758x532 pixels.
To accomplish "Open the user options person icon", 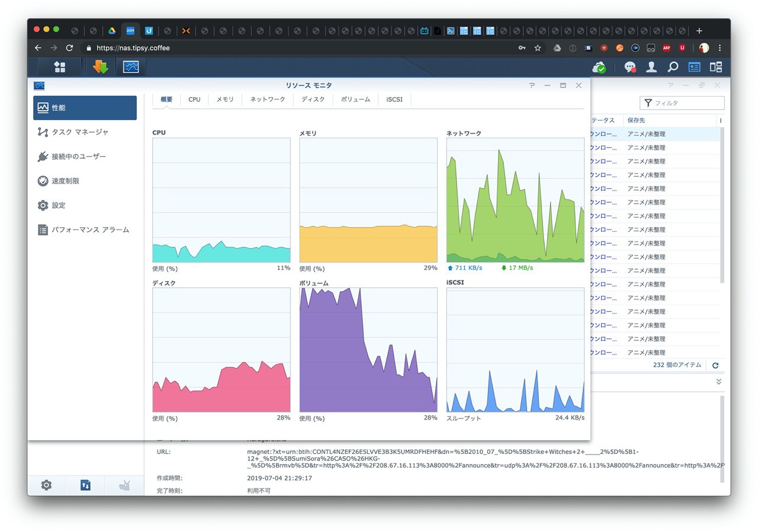I will [651, 67].
